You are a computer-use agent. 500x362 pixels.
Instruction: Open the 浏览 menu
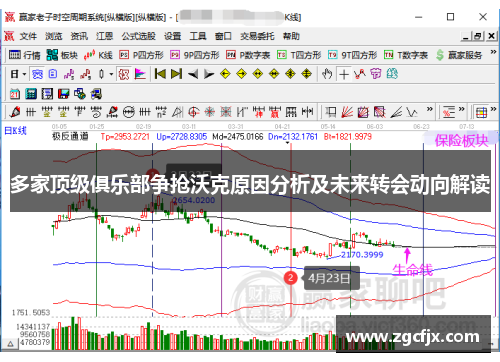[x=54, y=36]
